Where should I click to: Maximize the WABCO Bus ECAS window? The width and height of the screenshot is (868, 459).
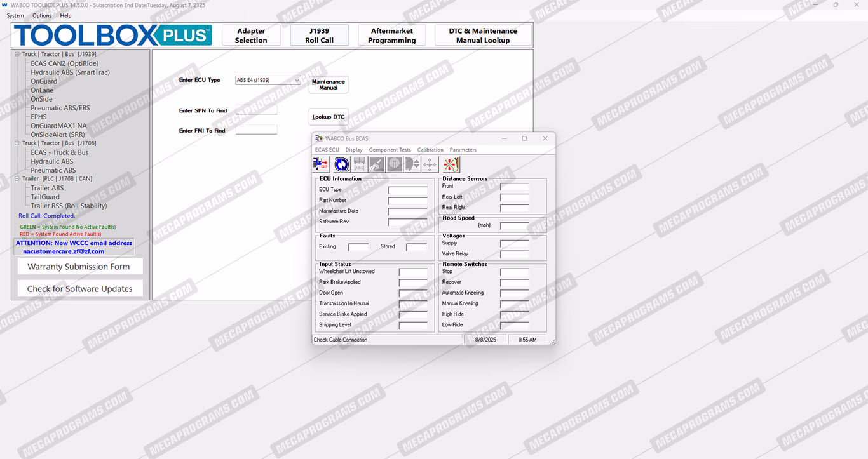[x=524, y=138]
